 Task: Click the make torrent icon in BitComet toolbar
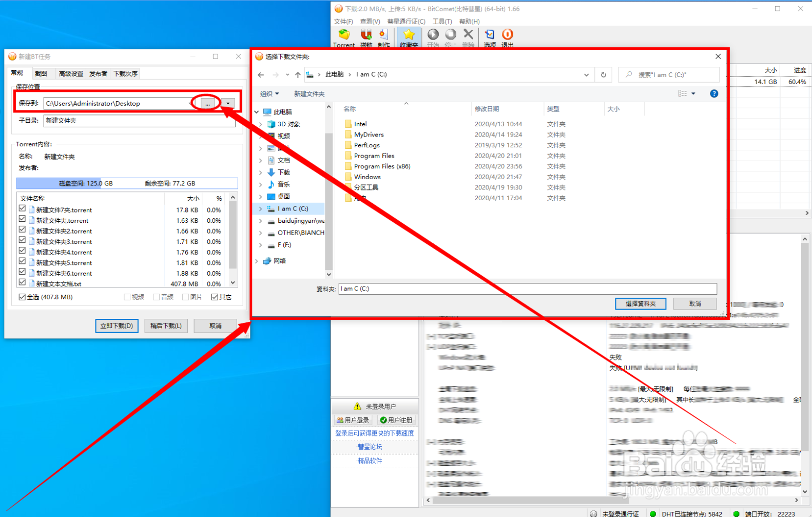(383, 35)
